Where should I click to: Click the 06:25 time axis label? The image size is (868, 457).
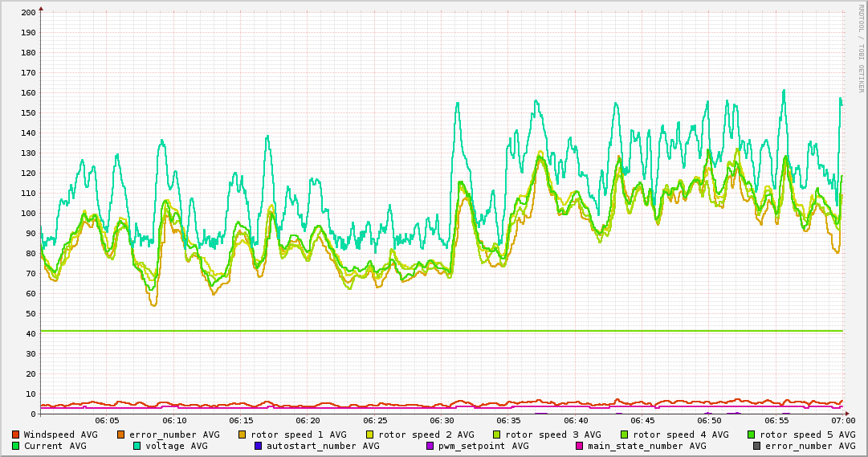(x=375, y=421)
